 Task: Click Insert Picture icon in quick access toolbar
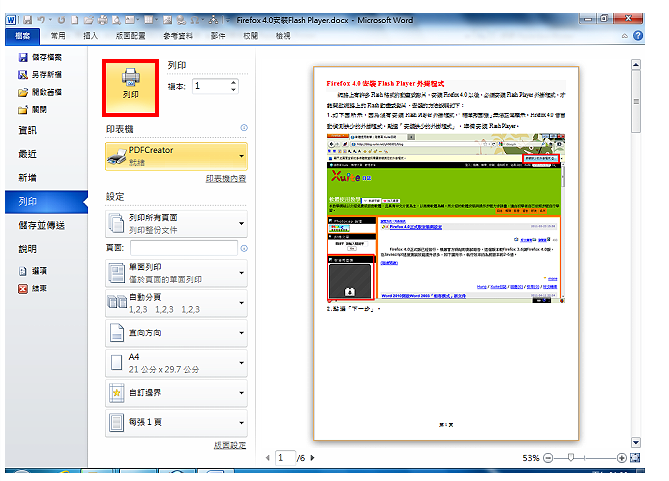pyautogui.click(x=167, y=20)
